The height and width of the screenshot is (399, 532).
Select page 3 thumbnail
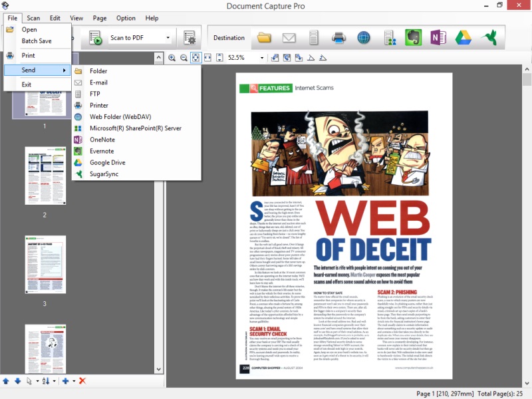[x=45, y=265]
